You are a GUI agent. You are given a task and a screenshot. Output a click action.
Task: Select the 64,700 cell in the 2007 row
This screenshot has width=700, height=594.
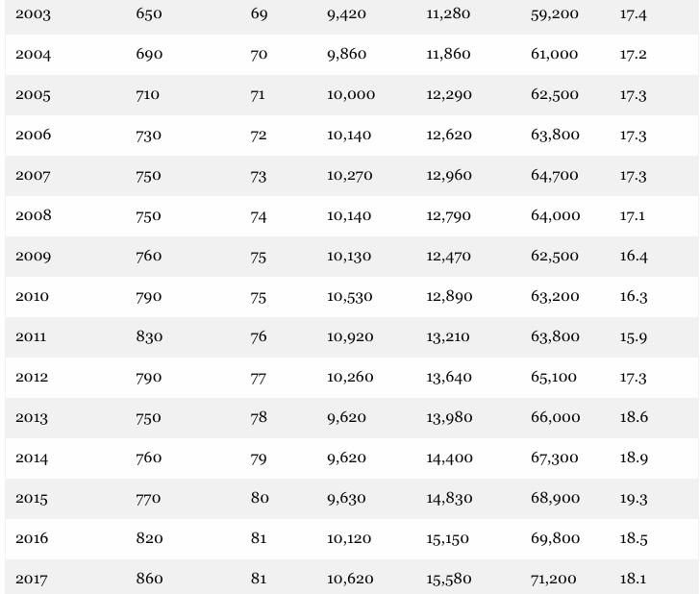[555, 176]
